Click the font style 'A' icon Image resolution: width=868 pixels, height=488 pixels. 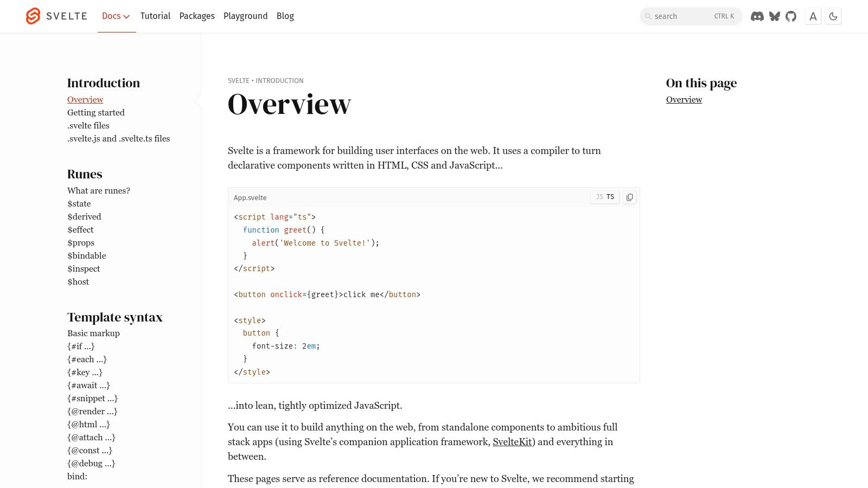(x=813, y=16)
